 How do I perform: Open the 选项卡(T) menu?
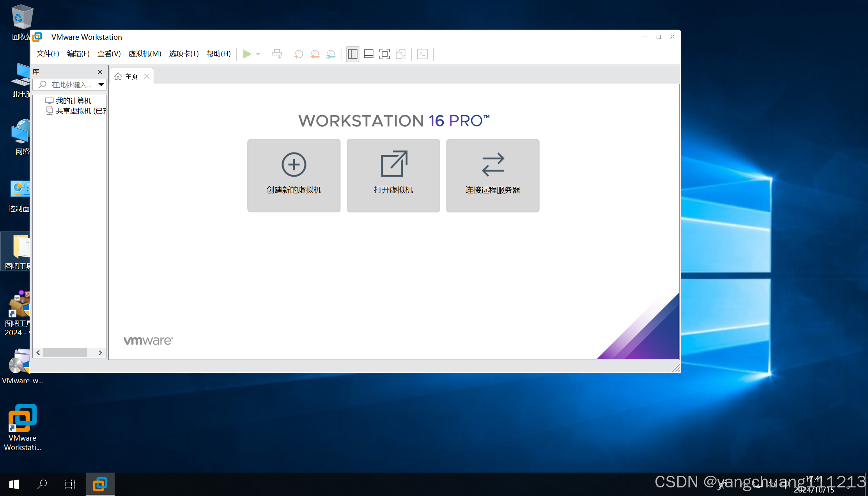point(184,53)
